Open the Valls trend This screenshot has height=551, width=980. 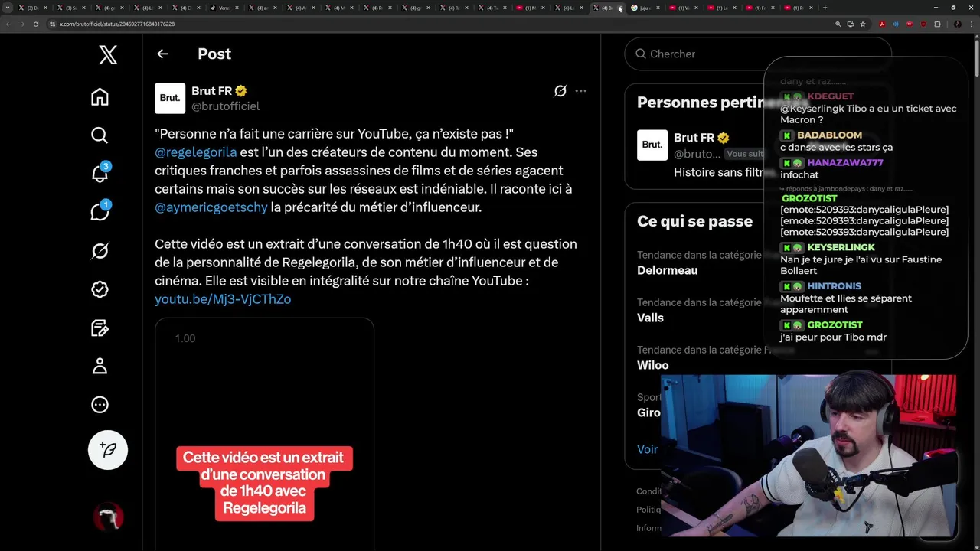(x=650, y=318)
